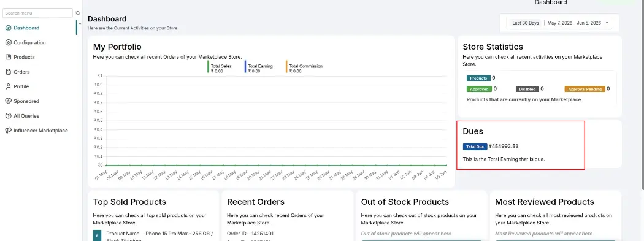This screenshot has width=644, height=241.
Task: Focus the Search menu input field
Action: click(x=38, y=13)
